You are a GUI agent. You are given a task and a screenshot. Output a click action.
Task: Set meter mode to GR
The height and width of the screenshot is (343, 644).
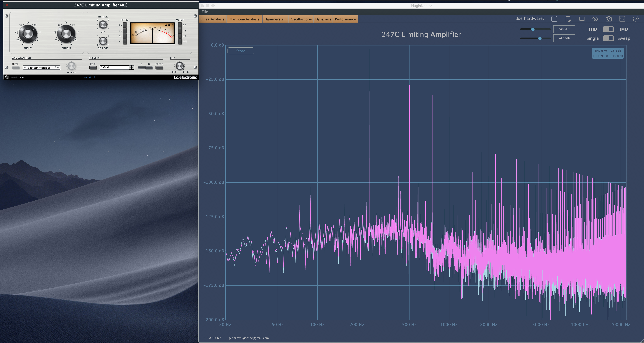180,25
